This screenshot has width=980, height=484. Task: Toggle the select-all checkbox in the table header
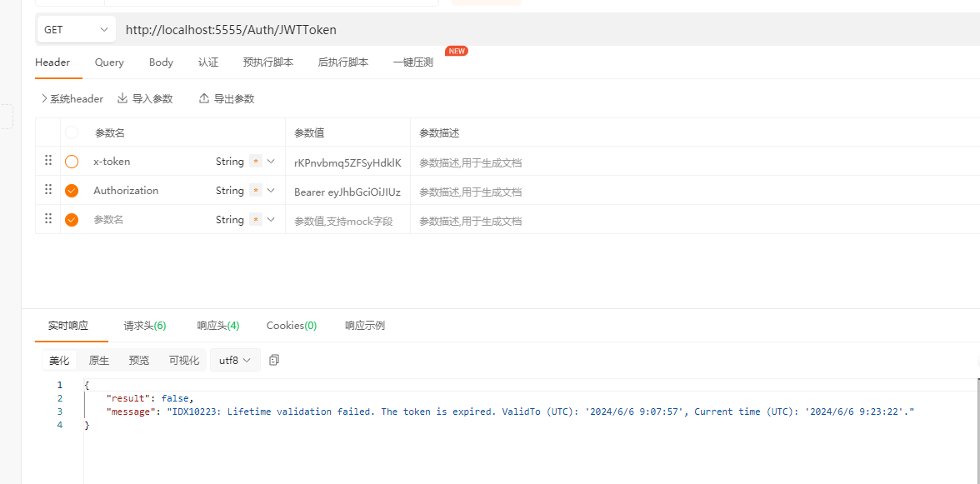point(72,132)
